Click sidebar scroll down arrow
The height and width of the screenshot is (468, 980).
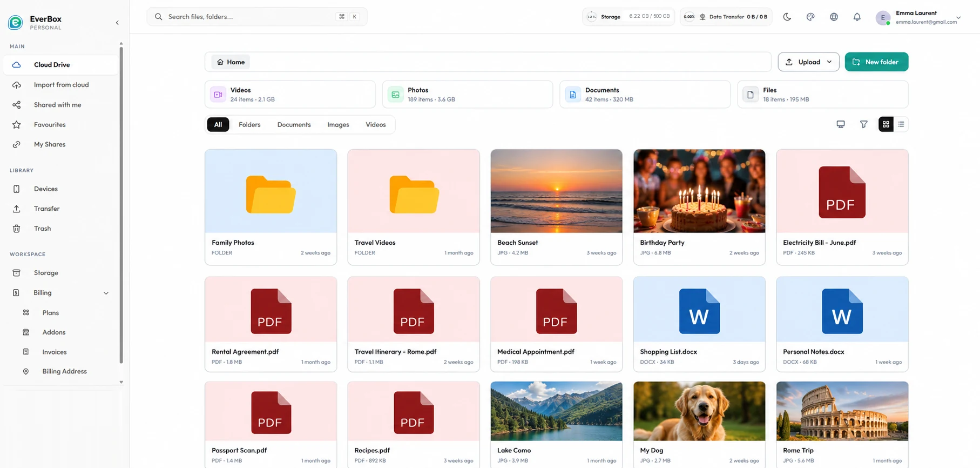[x=121, y=382]
